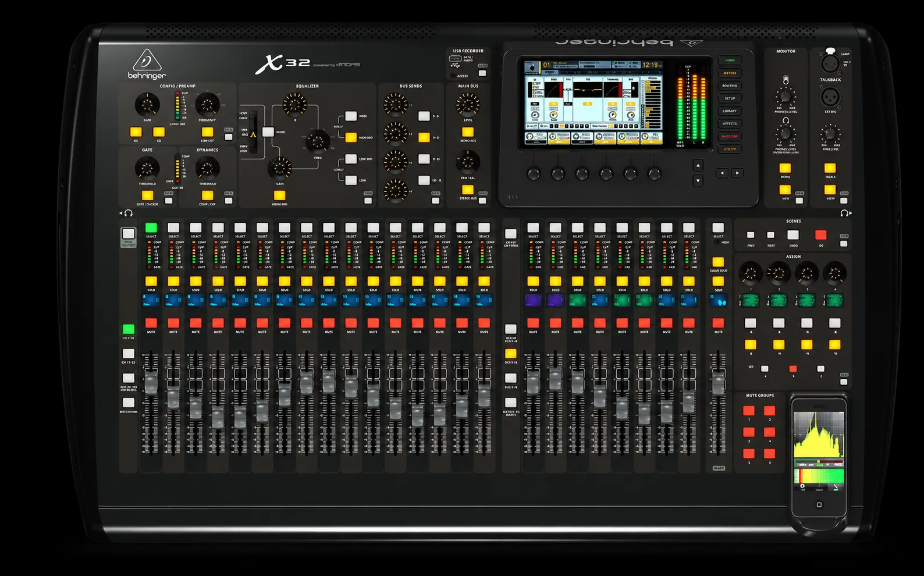Click the MAIN fader knob
924x576 pixels.
(x=719, y=383)
